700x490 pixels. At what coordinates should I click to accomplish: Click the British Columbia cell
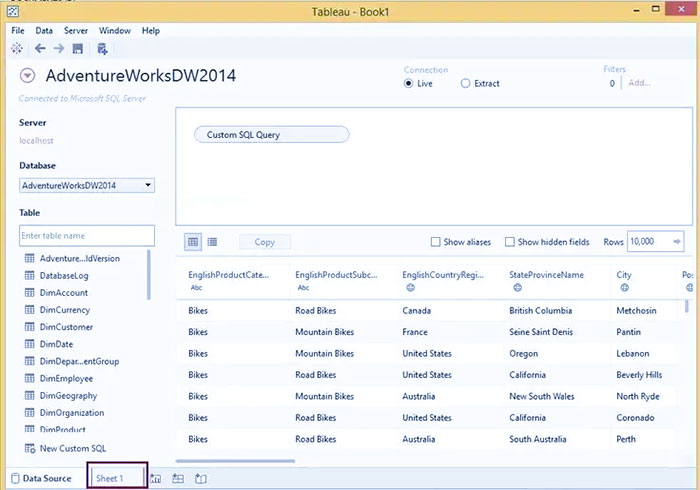(x=541, y=311)
